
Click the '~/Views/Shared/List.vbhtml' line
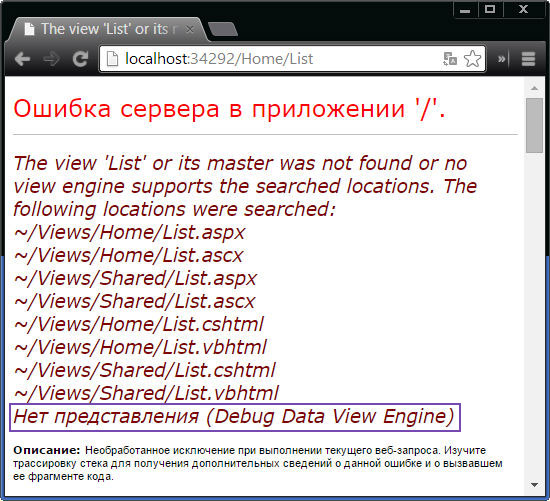[x=146, y=393]
